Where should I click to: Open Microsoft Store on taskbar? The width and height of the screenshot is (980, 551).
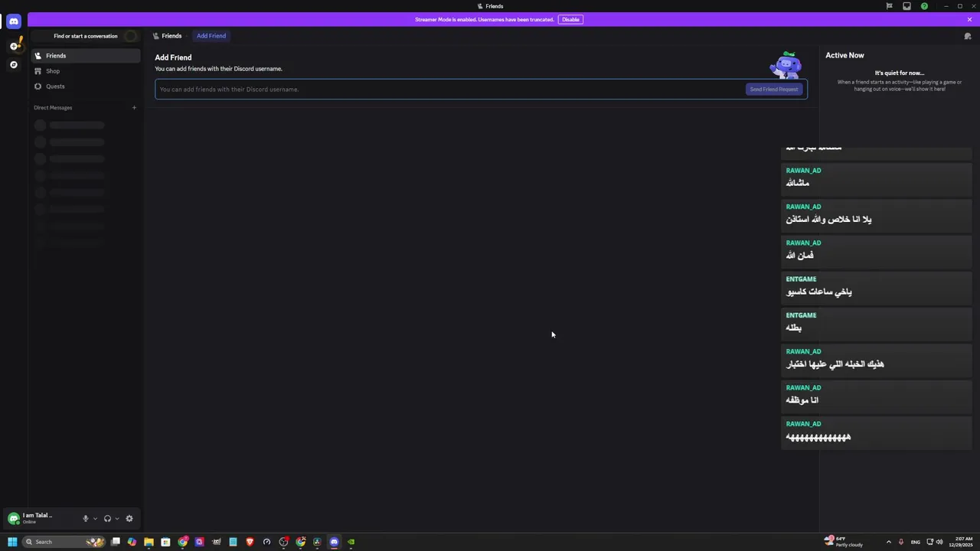(165, 542)
